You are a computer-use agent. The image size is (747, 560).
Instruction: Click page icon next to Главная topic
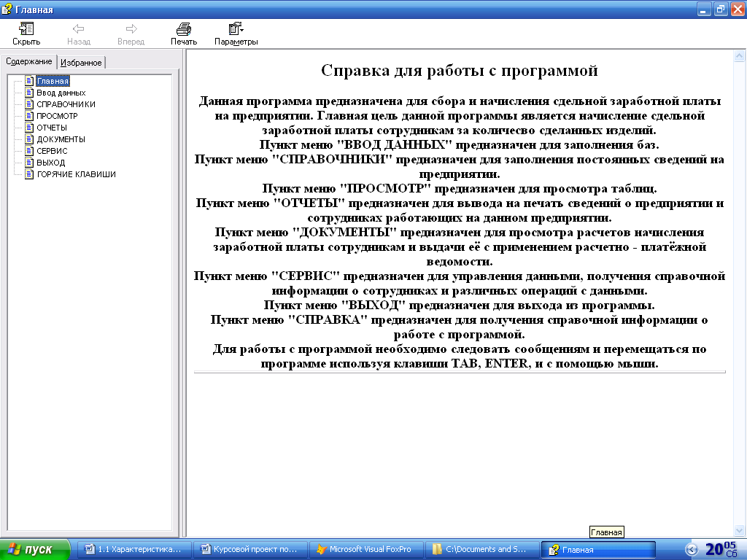coord(29,81)
